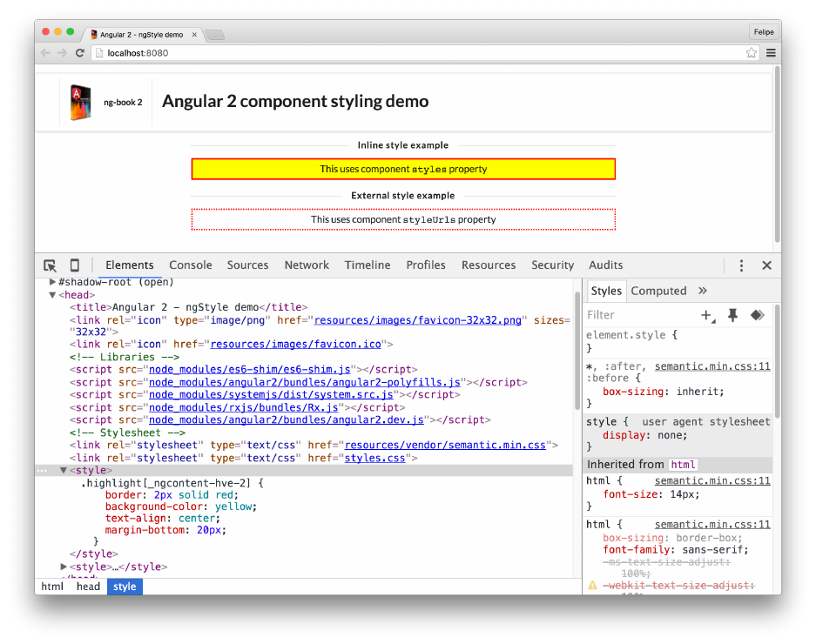Open resources/images/favicon.ico link
The height and width of the screenshot is (644, 816).
coord(295,345)
